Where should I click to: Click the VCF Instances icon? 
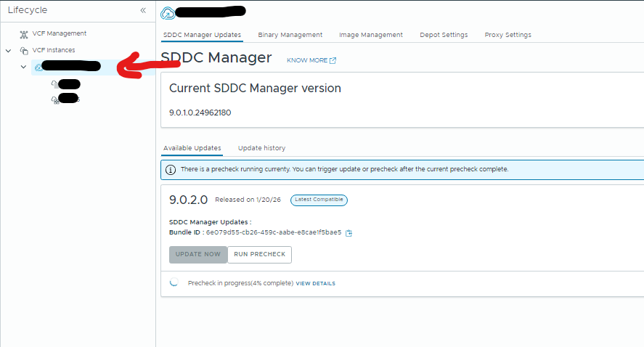(24, 51)
